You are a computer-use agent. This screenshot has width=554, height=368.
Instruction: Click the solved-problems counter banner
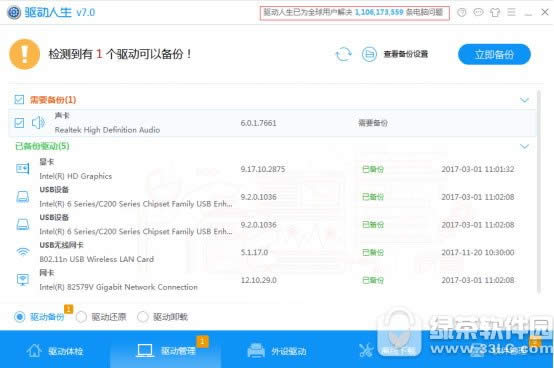(x=355, y=13)
